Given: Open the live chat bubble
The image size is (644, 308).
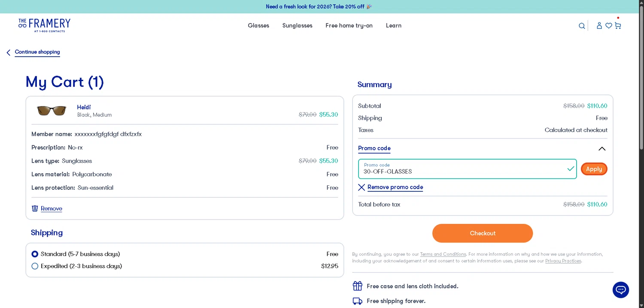Looking at the screenshot, I should point(620,290).
